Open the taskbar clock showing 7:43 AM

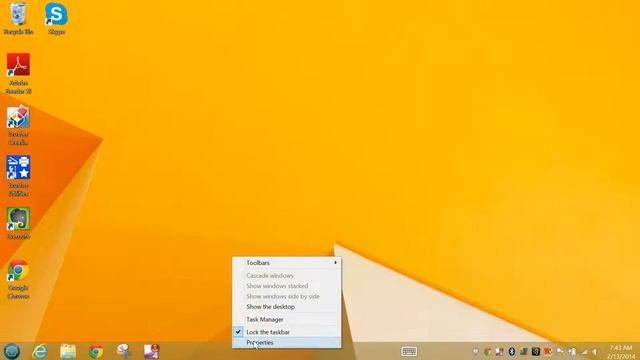622,352
